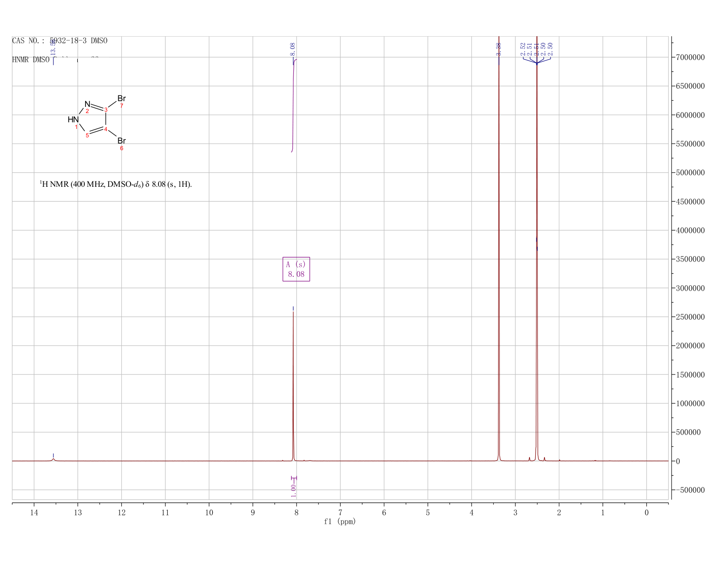The height and width of the screenshot is (563, 728).
Task: Select the 'A (s) 8.08' multiplet box
Action: 296,269
